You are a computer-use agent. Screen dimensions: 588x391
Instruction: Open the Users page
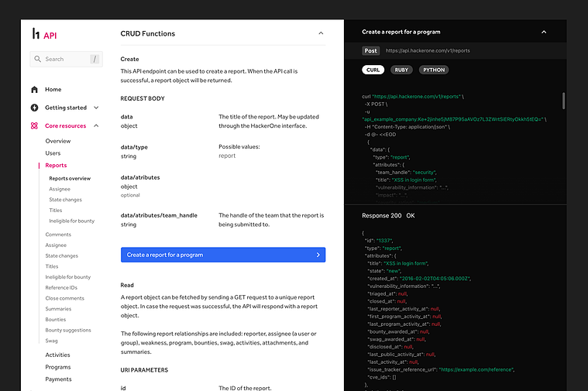(53, 153)
